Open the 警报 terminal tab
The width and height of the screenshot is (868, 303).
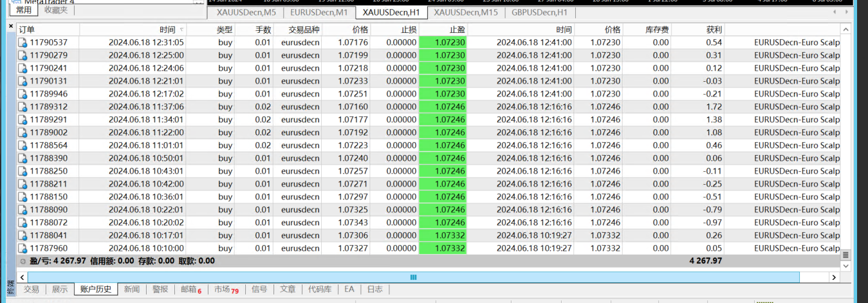(160, 289)
